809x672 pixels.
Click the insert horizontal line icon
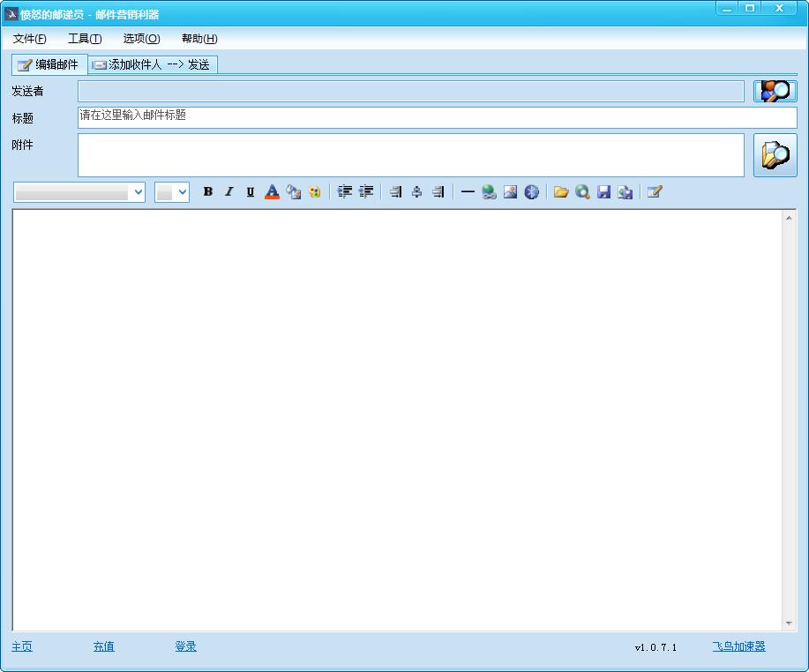pyautogui.click(x=468, y=192)
